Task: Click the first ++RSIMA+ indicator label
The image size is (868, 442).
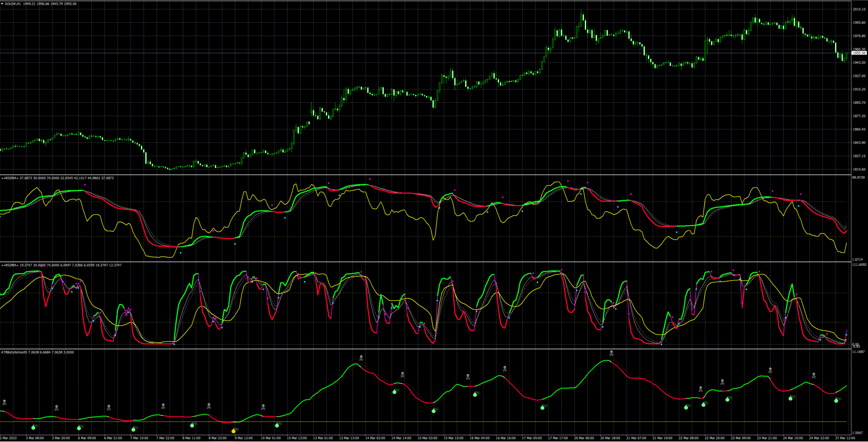Action: (10, 178)
